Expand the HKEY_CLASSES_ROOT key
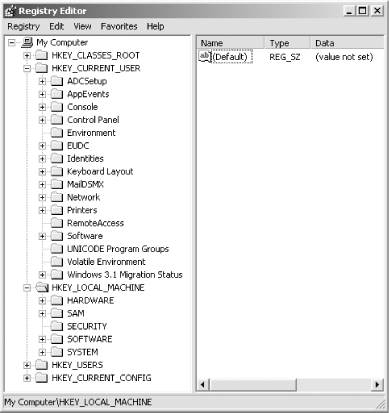Screen dimensions: 389x413 pyautogui.click(x=27, y=55)
